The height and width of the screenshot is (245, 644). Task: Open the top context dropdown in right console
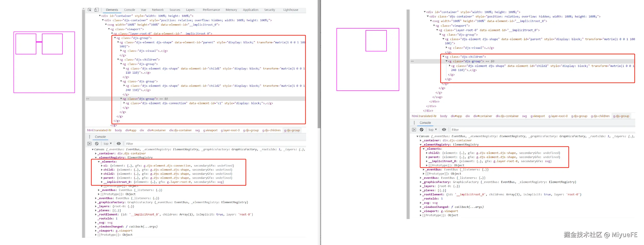click(433, 130)
